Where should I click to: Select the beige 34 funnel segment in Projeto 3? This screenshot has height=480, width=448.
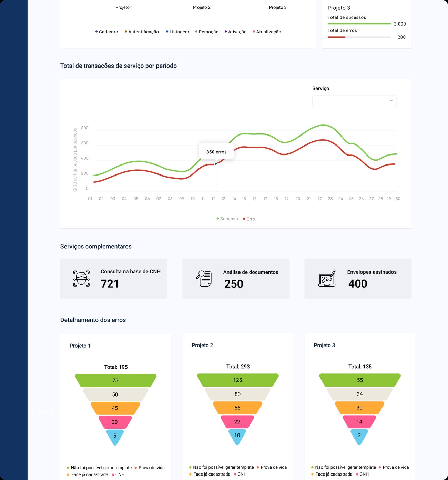tap(359, 394)
